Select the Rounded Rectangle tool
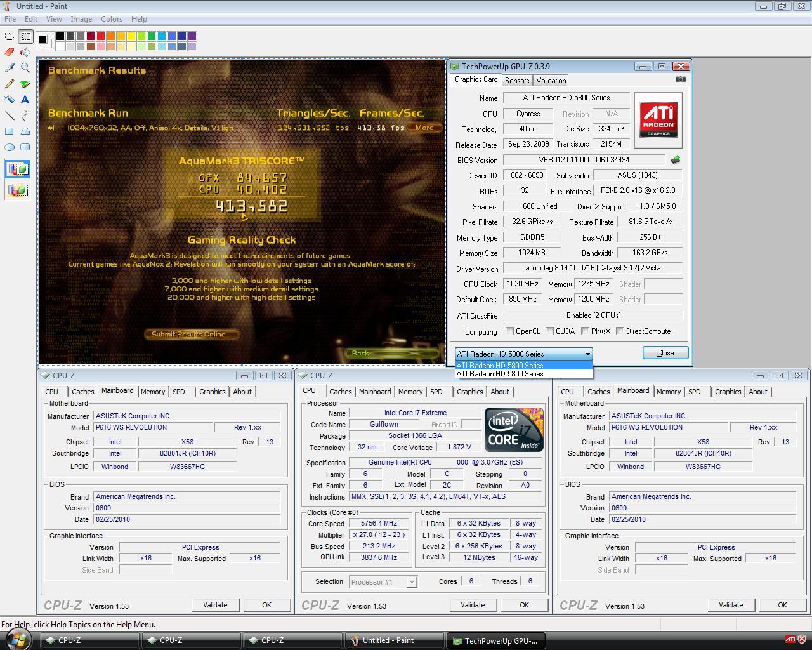 [x=25, y=147]
